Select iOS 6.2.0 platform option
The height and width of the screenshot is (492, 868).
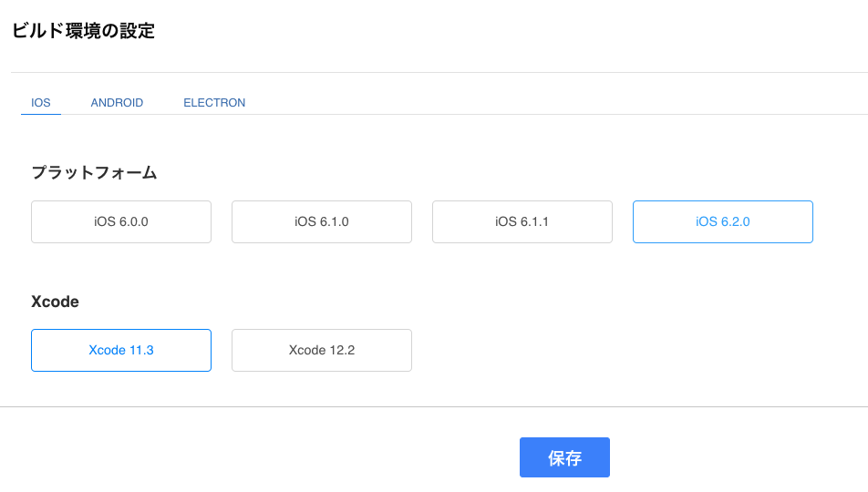(x=722, y=222)
